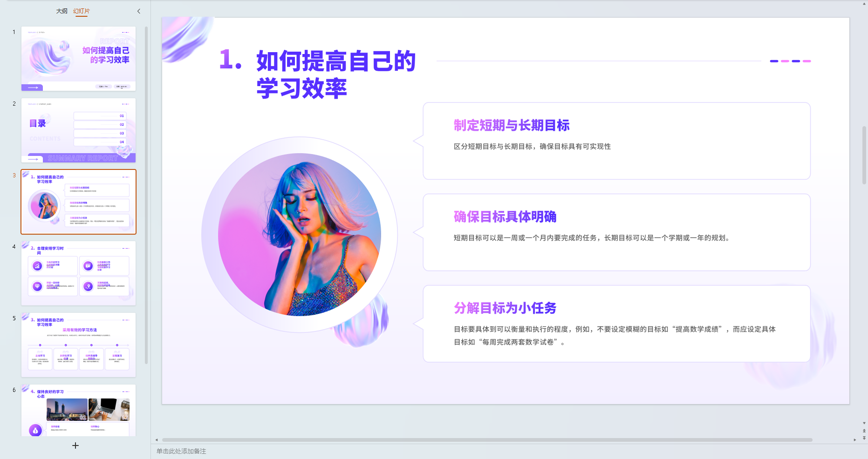Go to previous slide using double-up arrow
This screenshot has width=868, height=459.
click(x=864, y=431)
